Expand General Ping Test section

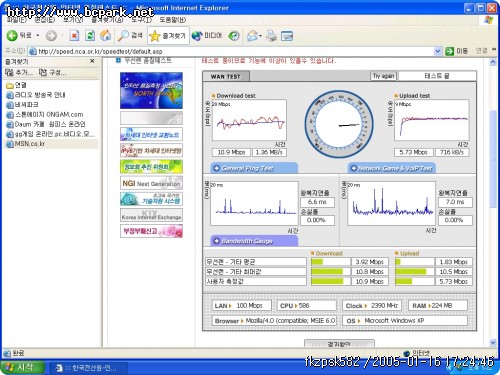[254, 168]
